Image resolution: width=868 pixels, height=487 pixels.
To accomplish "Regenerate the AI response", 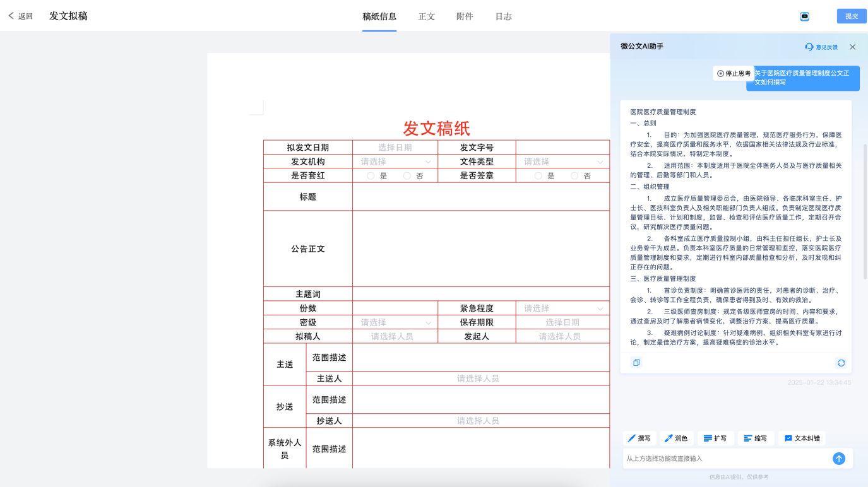I will tap(841, 363).
